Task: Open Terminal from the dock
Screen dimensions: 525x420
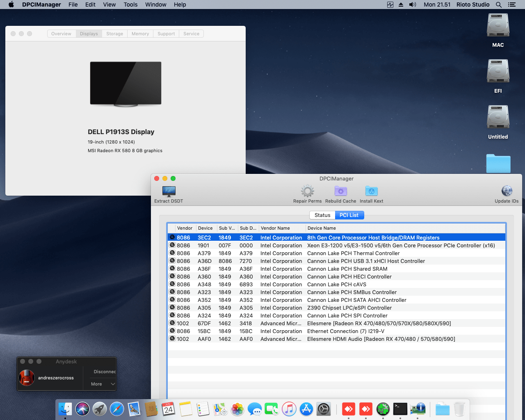Action: (x=400, y=409)
